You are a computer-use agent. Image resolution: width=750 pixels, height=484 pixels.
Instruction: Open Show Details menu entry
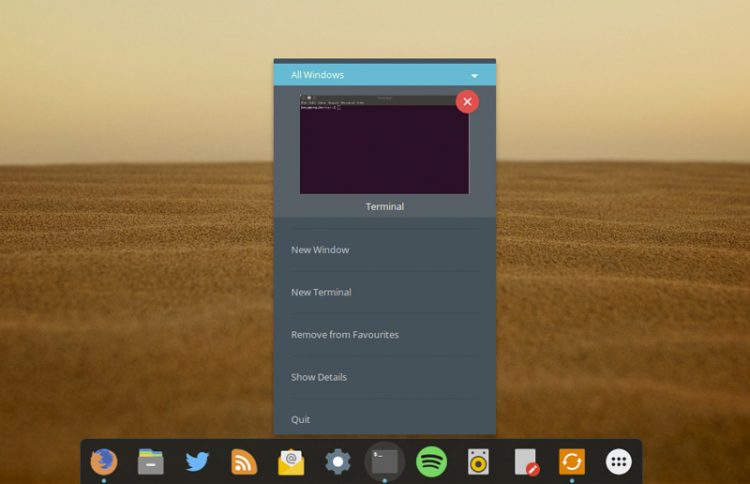tap(385, 377)
